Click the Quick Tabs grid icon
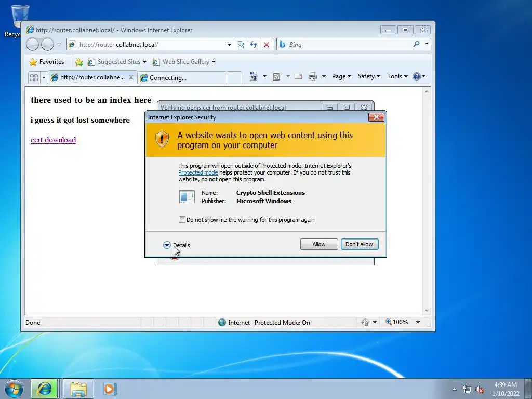 (34, 78)
